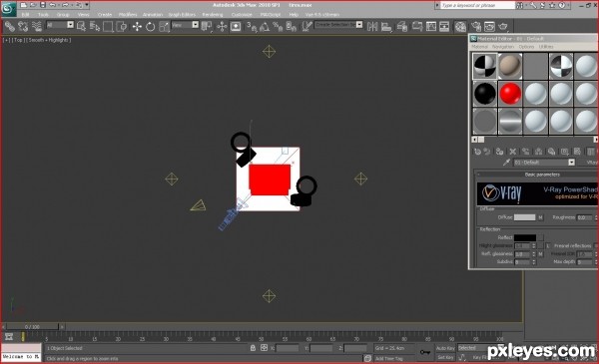
Task: Click Reset Map/Material X icon
Action: click(513, 152)
